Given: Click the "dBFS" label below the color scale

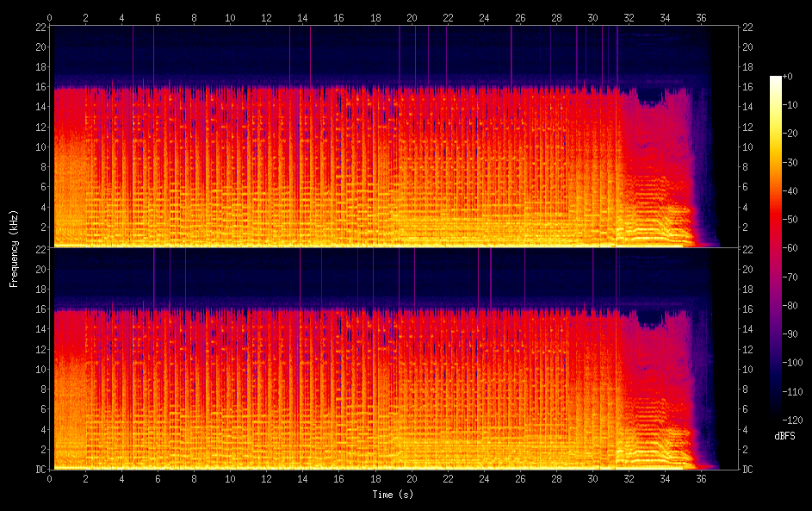Looking at the screenshot, I should 784,436.
